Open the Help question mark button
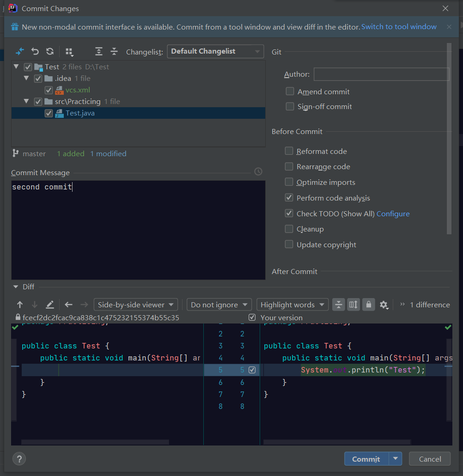Screen dimensions: 463x476 pos(19,459)
